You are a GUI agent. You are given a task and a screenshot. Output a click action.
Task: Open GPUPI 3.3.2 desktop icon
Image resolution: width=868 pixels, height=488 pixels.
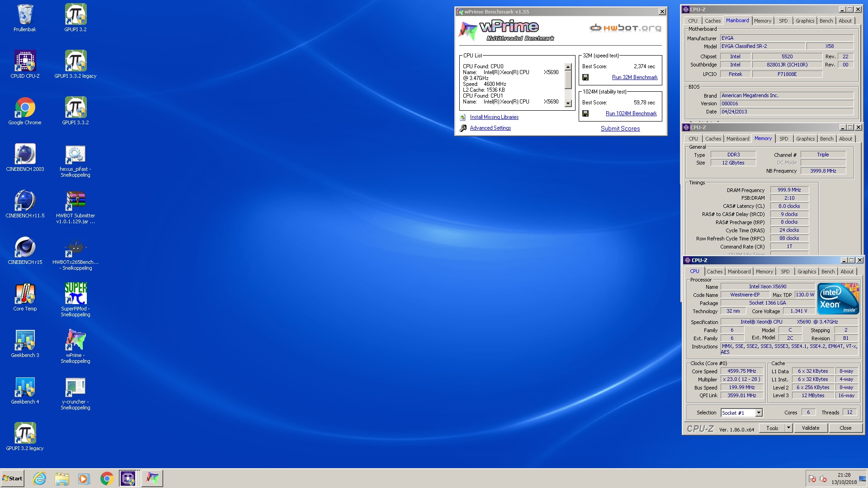click(75, 111)
